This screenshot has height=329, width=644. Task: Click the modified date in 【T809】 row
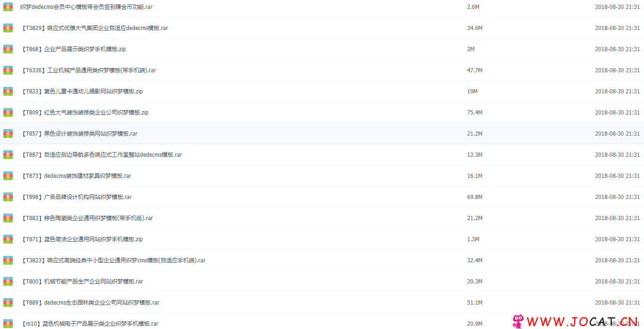click(617, 113)
